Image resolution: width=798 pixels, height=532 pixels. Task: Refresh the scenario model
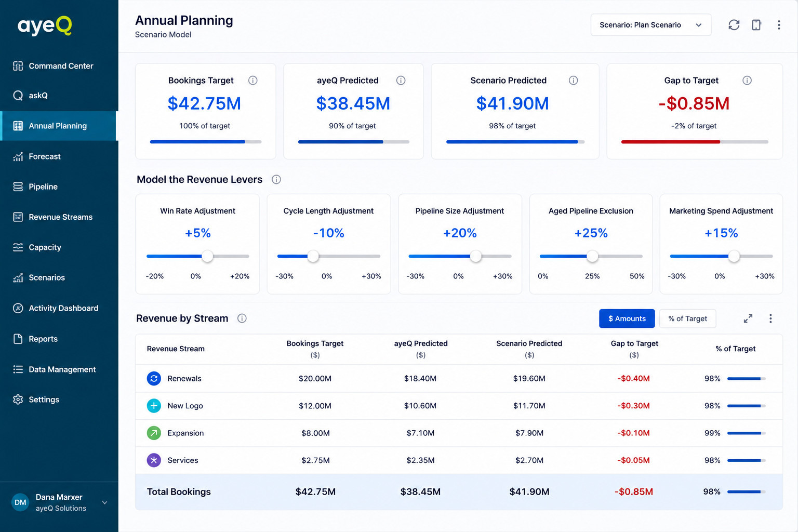coord(734,25)
